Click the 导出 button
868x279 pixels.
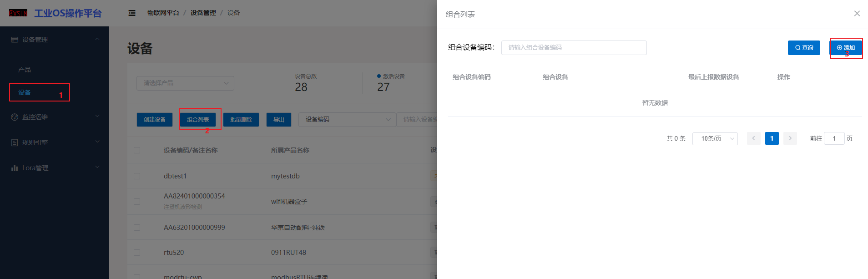(279, 120)
